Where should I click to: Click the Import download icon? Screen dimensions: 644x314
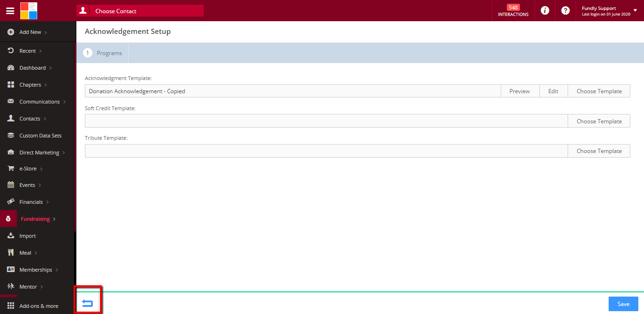point(11,236)
